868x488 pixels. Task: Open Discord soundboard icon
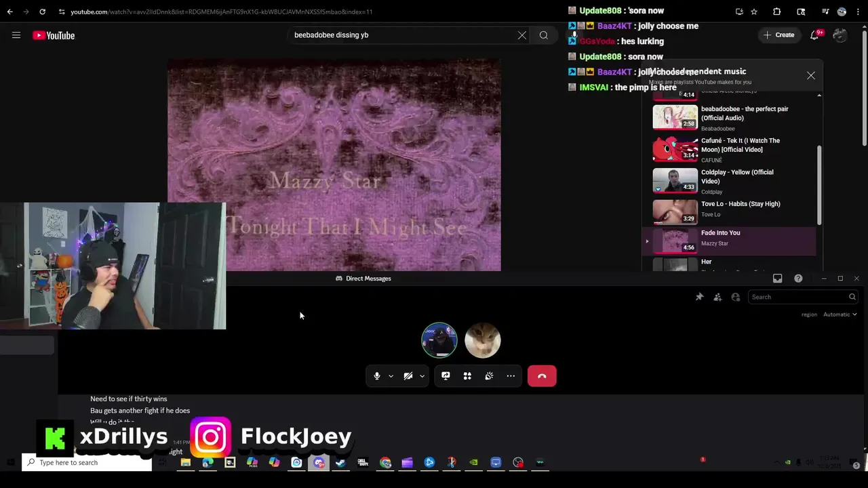pos(489,376)
